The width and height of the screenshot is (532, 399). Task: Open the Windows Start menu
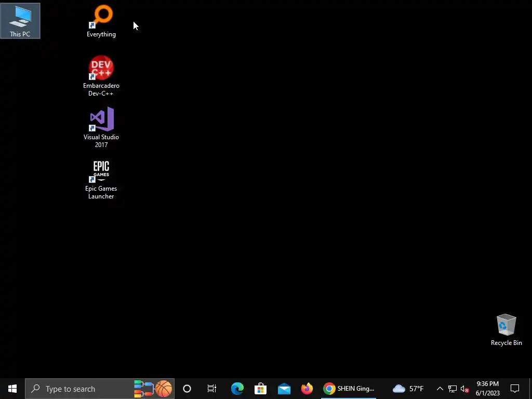(x=12, y=389)
